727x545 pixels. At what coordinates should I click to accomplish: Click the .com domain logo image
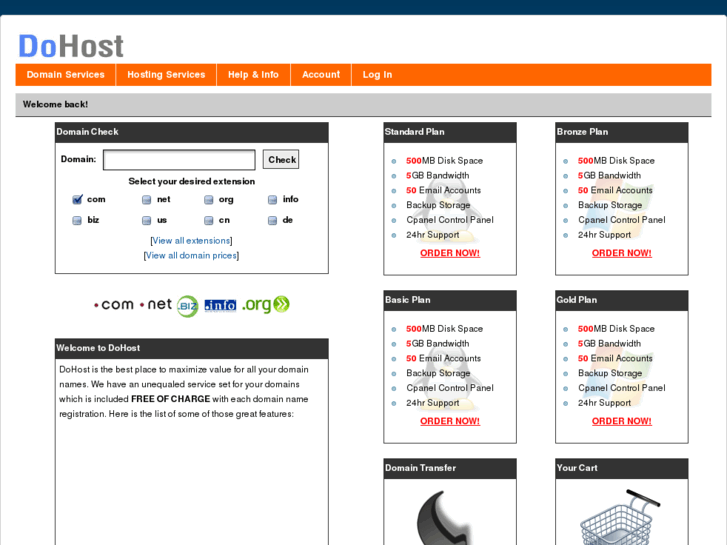point(114,305)
